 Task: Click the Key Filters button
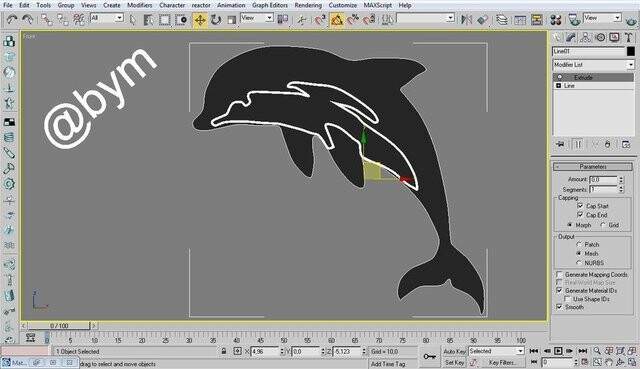tap(502, 362)
